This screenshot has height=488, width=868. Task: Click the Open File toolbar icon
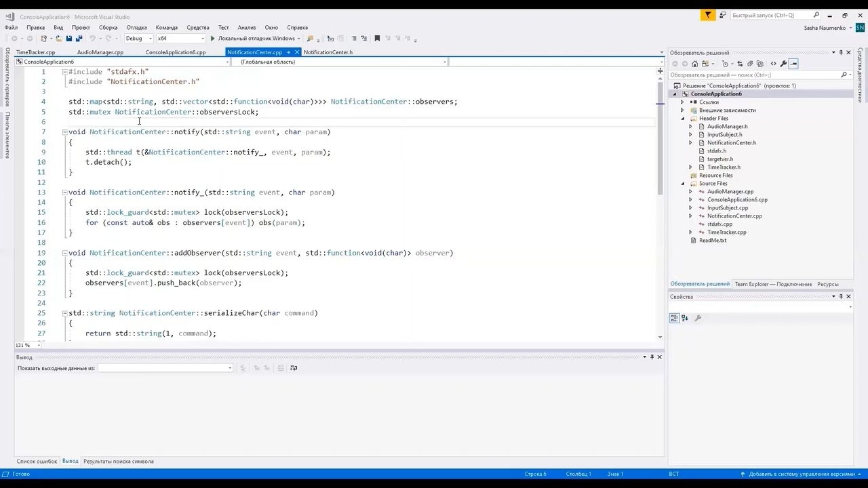click(x=59, y=39)
